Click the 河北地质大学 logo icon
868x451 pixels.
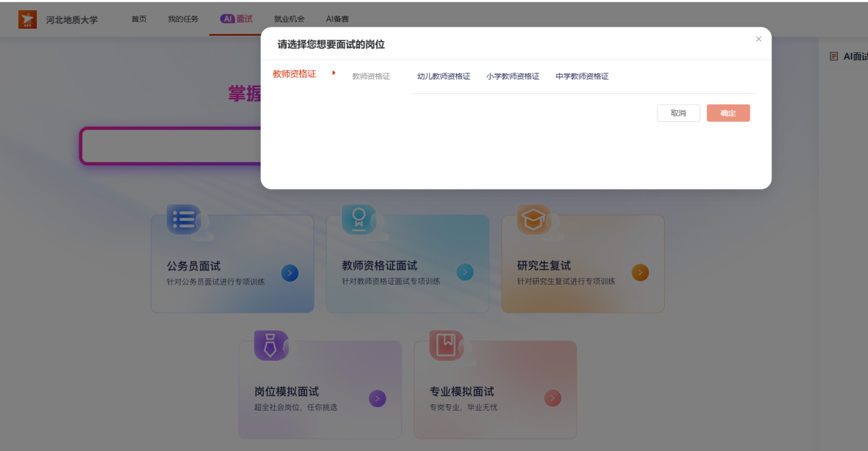[x=27, y=19]
